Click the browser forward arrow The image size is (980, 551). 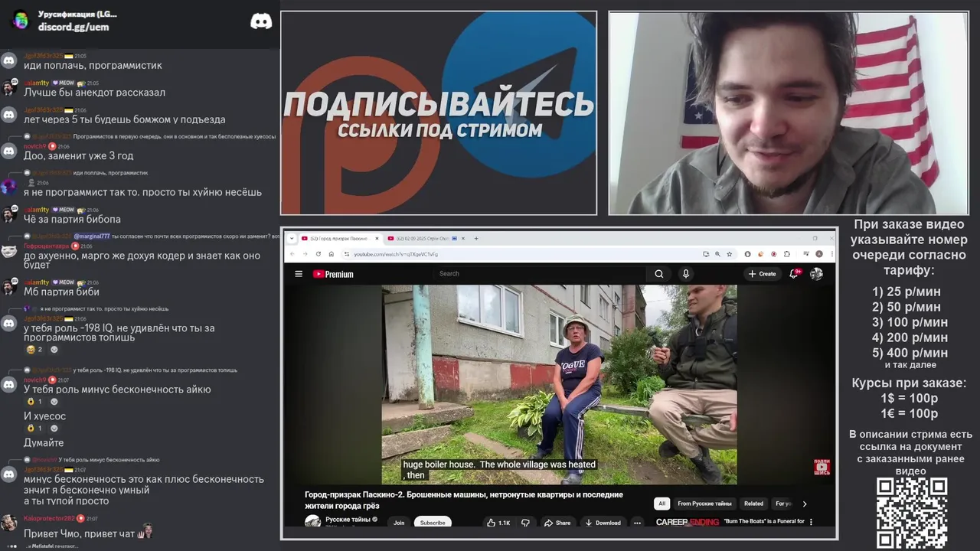pyautogui.click(x=305, y=254)
